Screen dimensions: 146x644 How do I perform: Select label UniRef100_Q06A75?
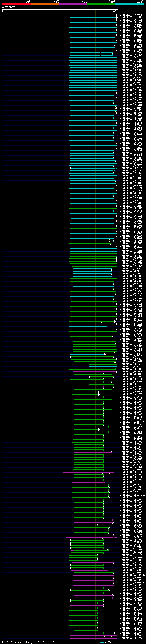(x=131, y=201)
